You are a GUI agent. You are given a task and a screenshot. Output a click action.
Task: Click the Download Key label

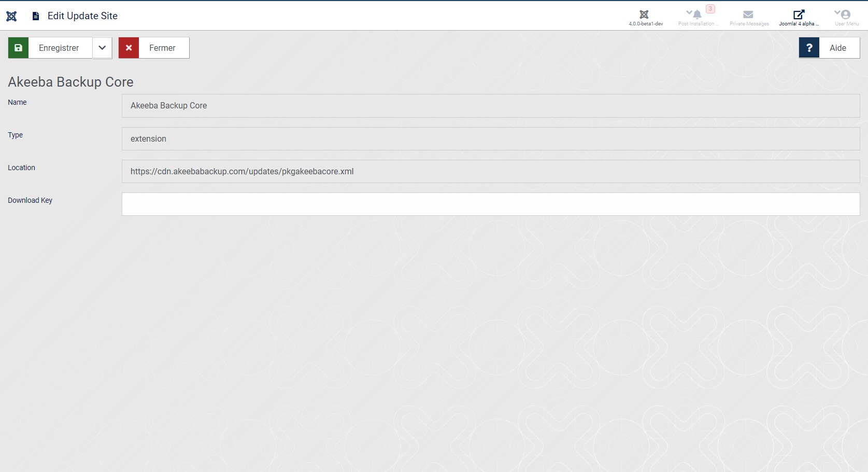tap(30, 200)
